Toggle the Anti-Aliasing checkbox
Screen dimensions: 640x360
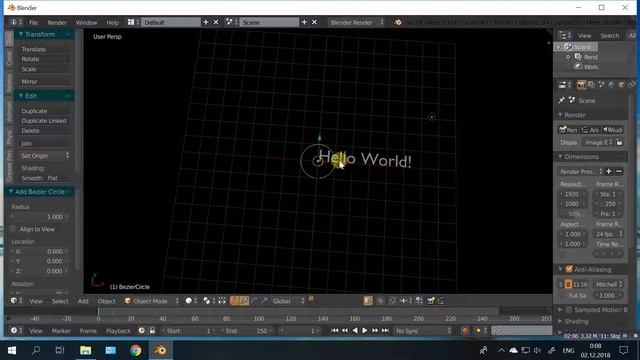pos(569,269)
